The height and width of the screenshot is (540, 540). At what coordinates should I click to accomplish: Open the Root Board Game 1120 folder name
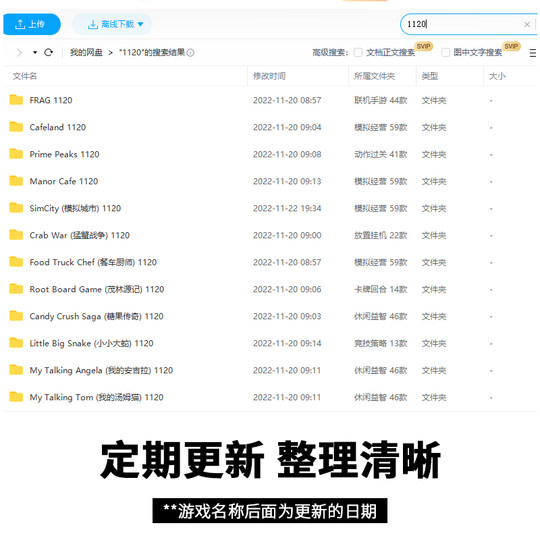point(97,289)
